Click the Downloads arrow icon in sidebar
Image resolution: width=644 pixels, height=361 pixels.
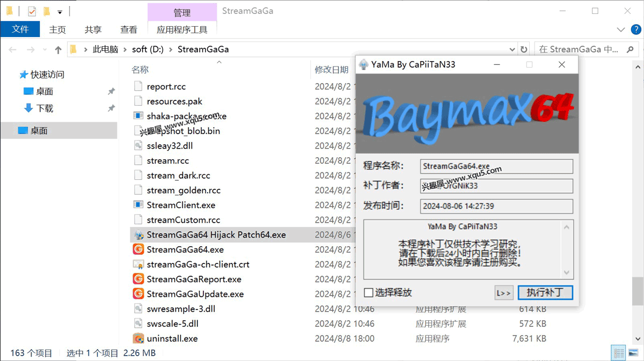(28, 108)
